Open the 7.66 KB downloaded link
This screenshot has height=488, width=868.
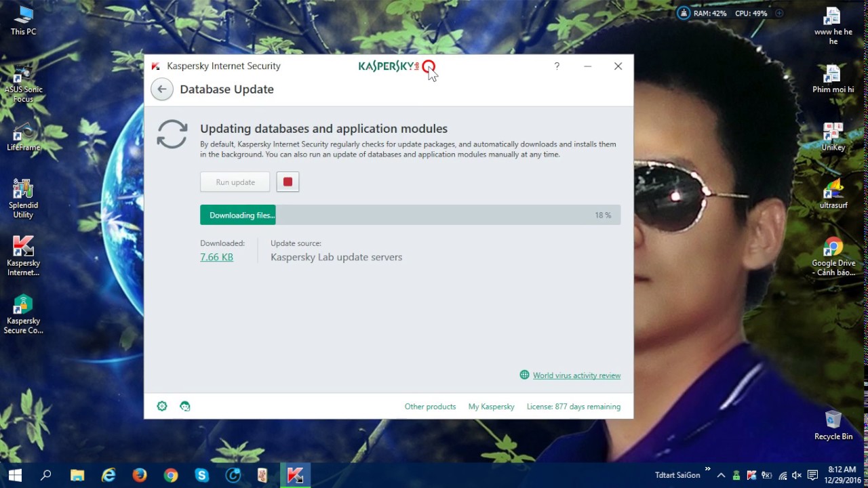[216, 257]
